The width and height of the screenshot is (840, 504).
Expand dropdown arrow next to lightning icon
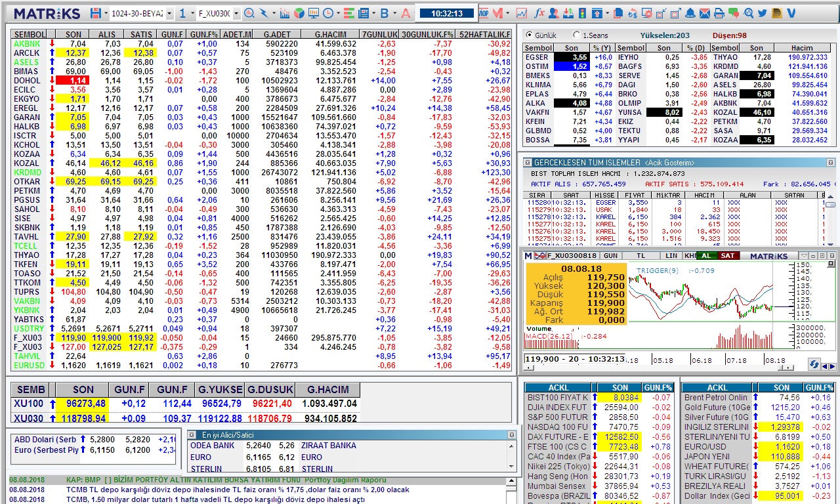[x=274, y=13]
